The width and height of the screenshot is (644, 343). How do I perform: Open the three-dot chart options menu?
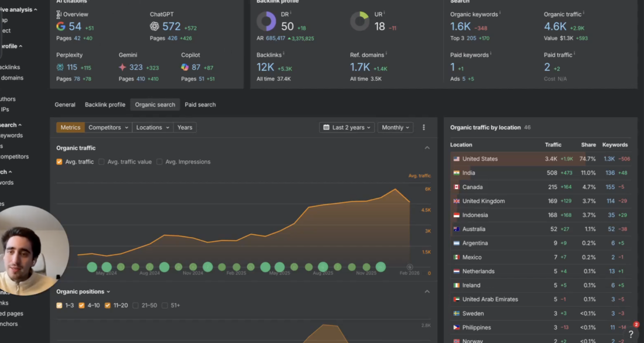[424, 128]
